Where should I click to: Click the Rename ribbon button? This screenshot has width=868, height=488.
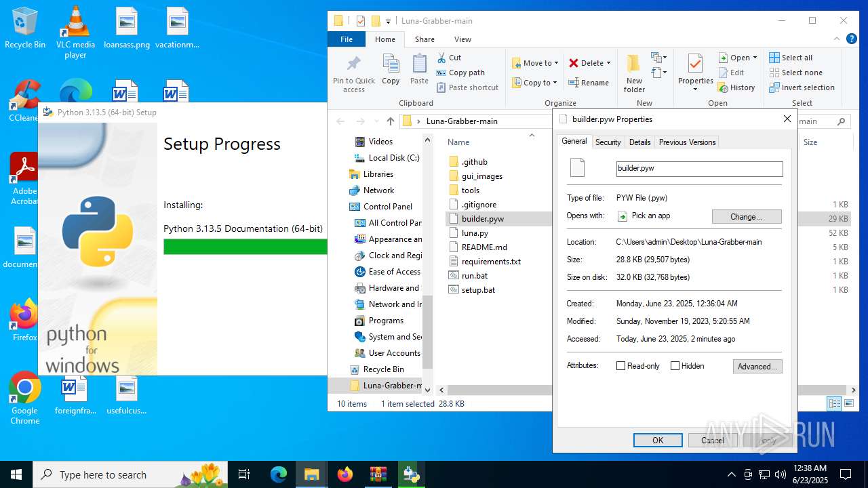click(x=588, y=83)
